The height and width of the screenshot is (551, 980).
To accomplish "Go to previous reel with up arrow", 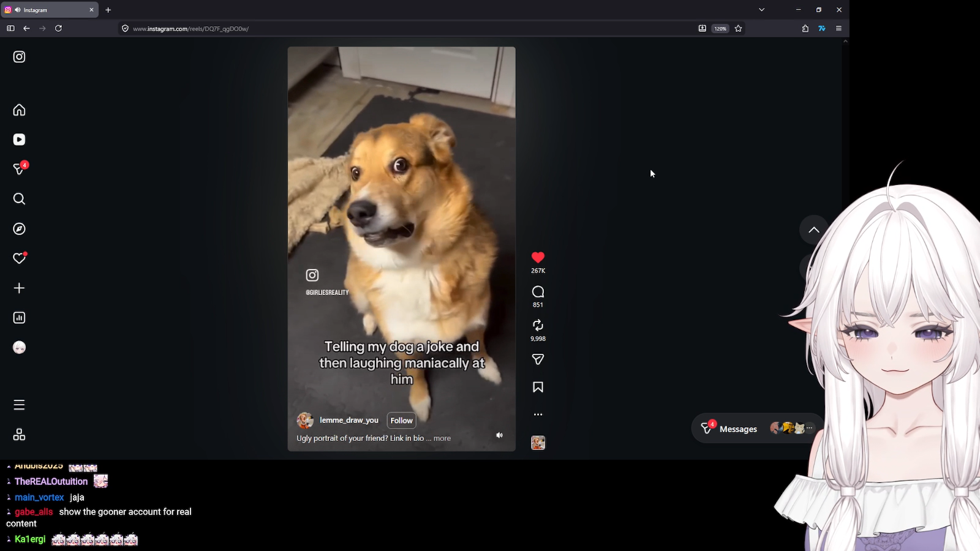I will pyautogui.click(x=813, y=230).
